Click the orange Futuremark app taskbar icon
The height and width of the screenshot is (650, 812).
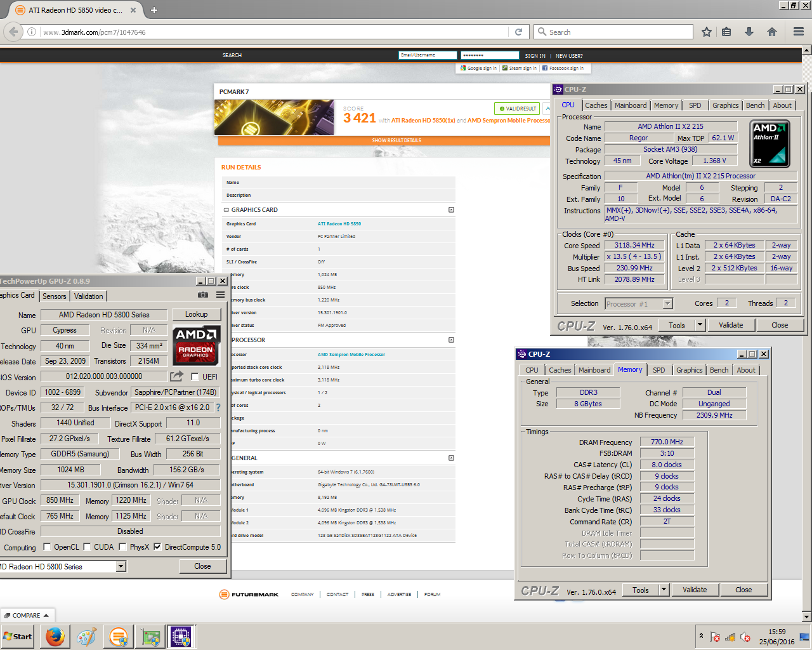coord(119,636)
